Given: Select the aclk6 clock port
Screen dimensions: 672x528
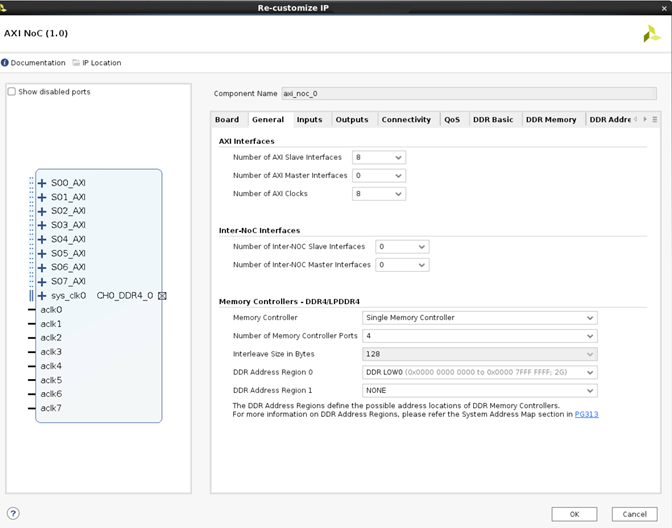Looking at the screenshot, I should (51, 394).
